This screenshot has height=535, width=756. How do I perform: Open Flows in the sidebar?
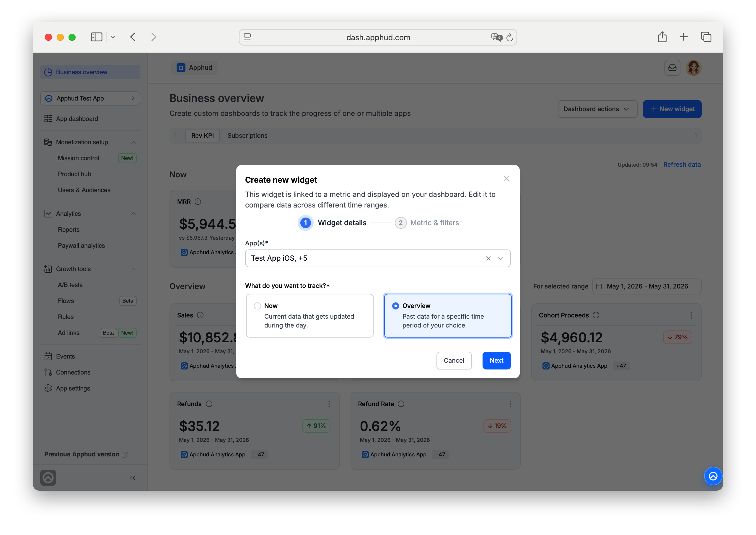point(66,301)
